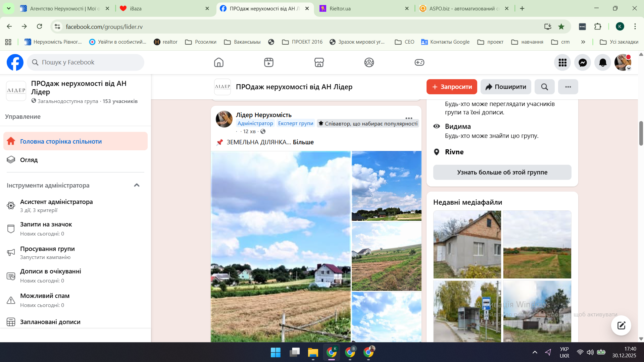The image size is (644, 362).
Task: Open the Facebook menu grid icon
Action: click(562, 62)
